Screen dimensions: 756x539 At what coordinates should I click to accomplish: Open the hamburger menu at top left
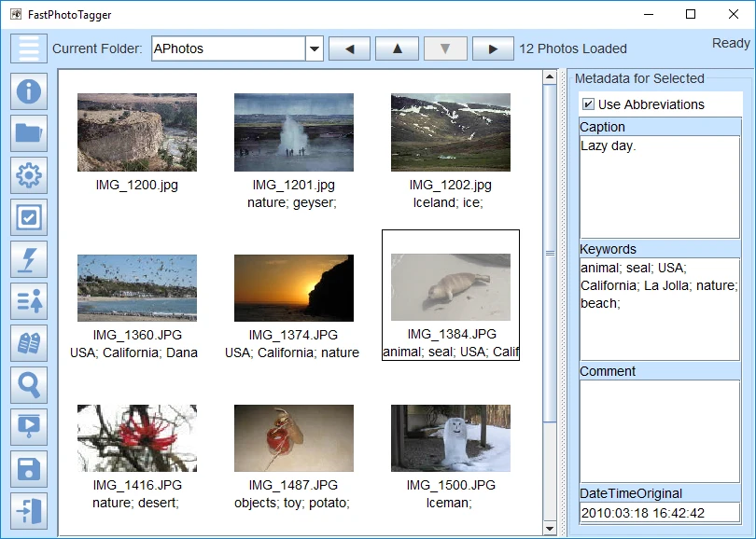tap(31, 48)
